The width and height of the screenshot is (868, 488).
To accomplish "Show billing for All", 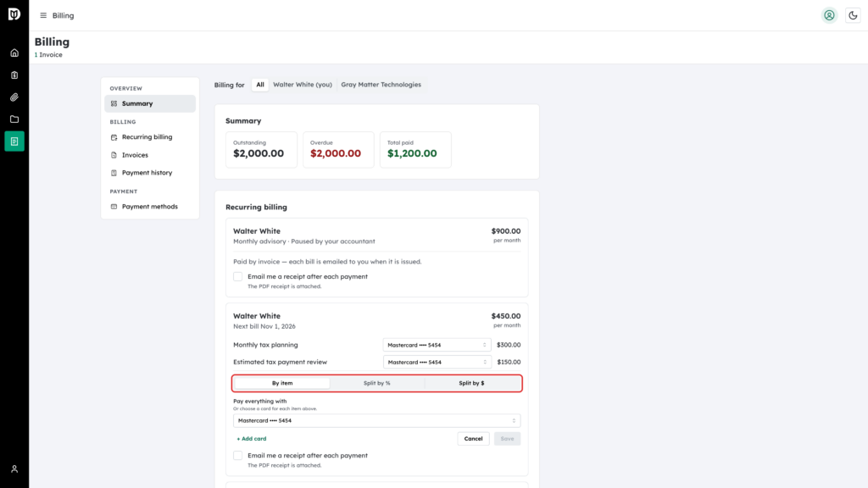I will [x=260, y=85].
